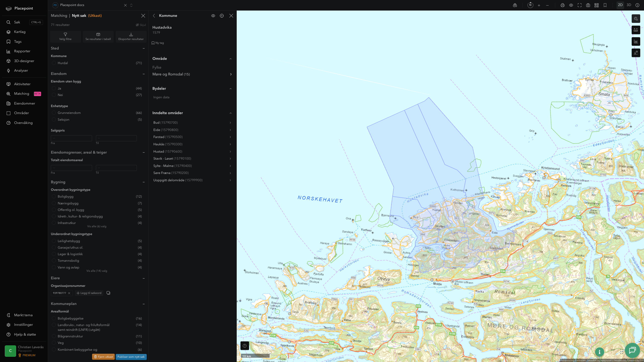Toggle Kommune visibility eye icon

point(213,16)
